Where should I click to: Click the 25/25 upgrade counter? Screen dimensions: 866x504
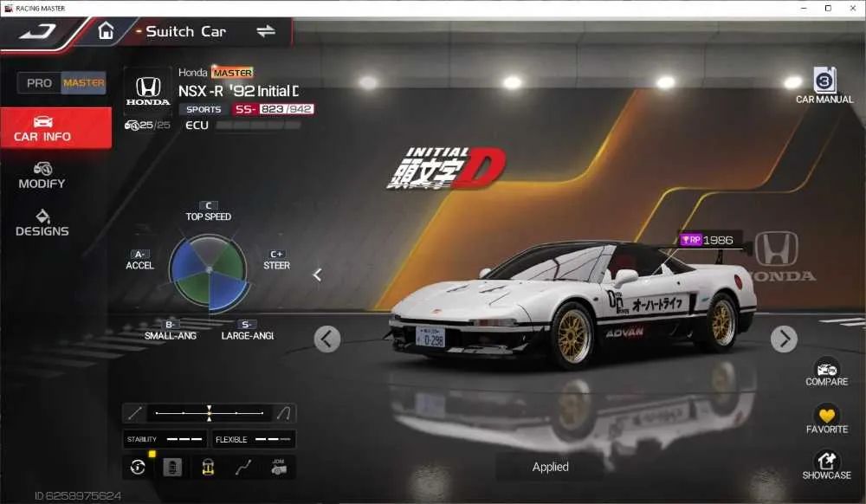point(147,126)
